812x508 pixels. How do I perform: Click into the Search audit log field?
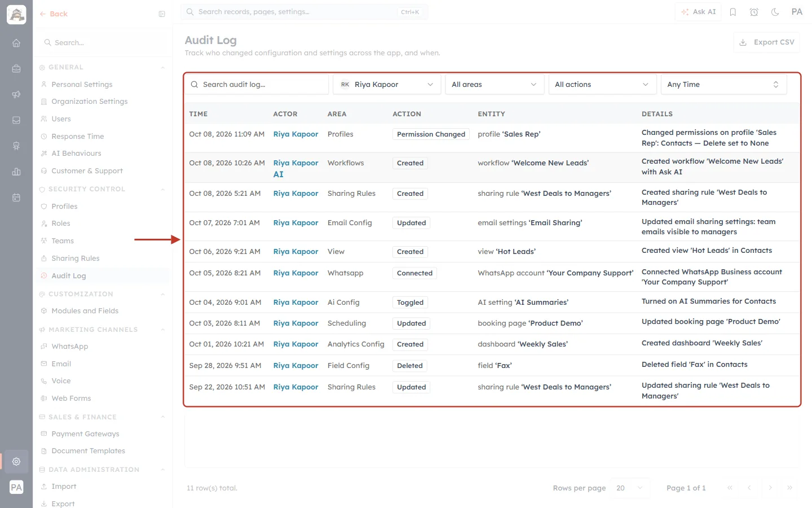point(257,85)
